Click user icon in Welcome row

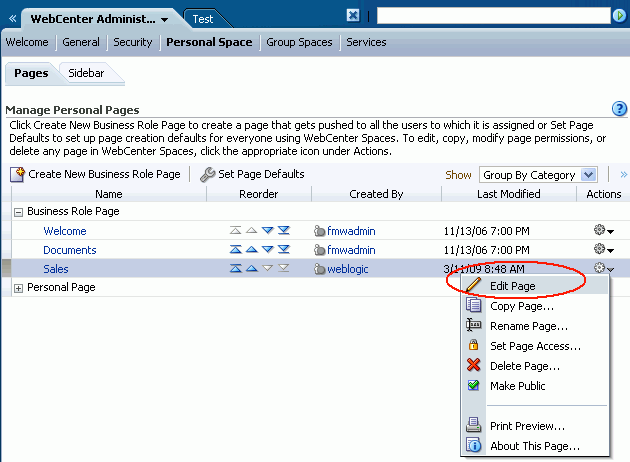tap(319, 231)
